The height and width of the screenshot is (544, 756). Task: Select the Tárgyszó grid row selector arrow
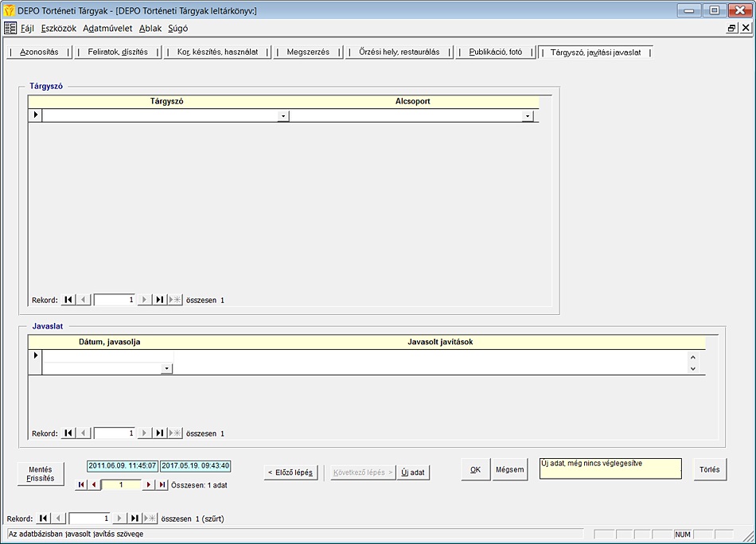coord(35,116)
